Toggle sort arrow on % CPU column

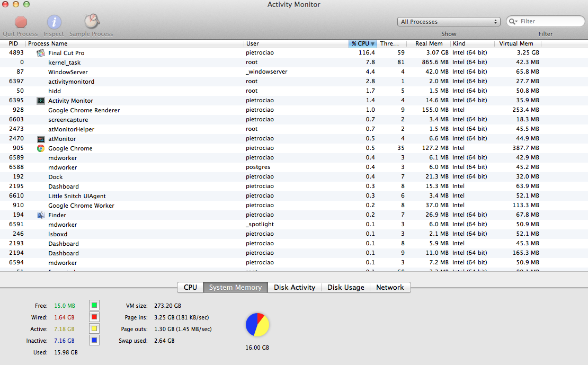(x=372, y=44)
